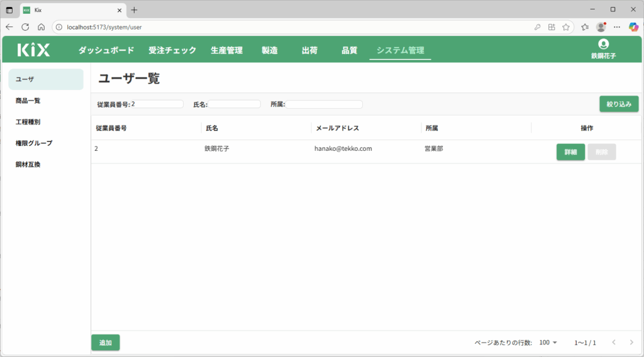The width and height of the screenshot is (644, 357).
Task: Click the 詳細 button for 鉄鋼花子
Action: pos(570,152)
